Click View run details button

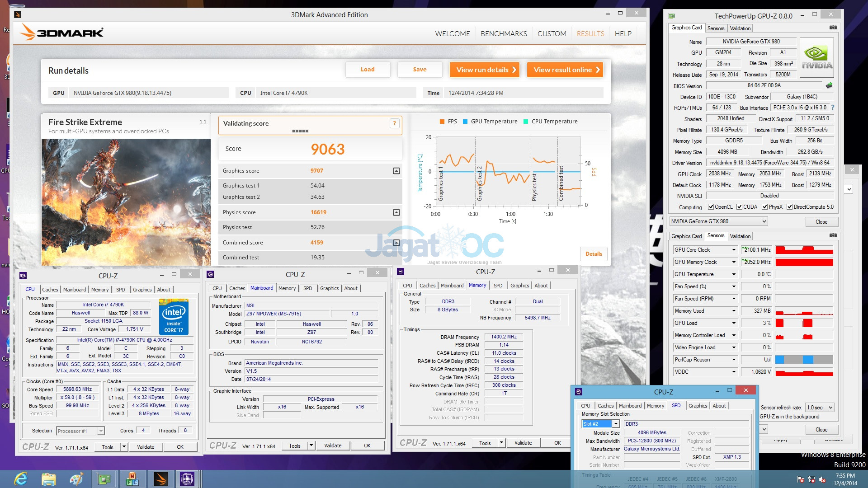tap(485, 70)
